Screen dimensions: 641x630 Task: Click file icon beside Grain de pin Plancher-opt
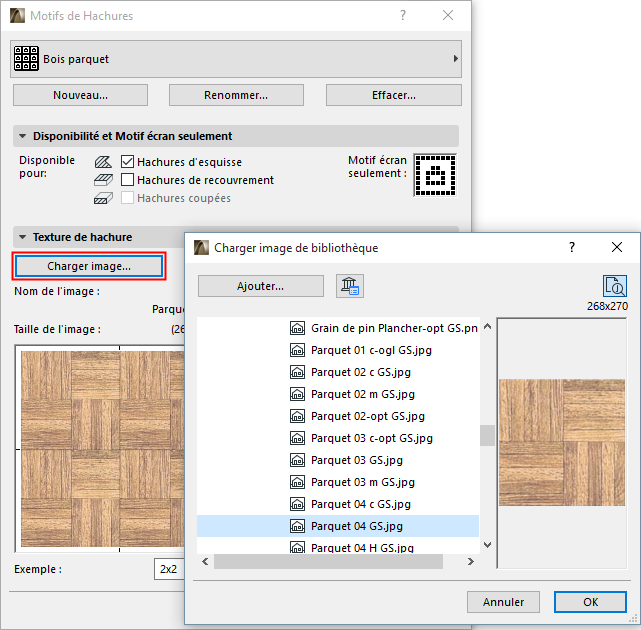pos(297,328)
